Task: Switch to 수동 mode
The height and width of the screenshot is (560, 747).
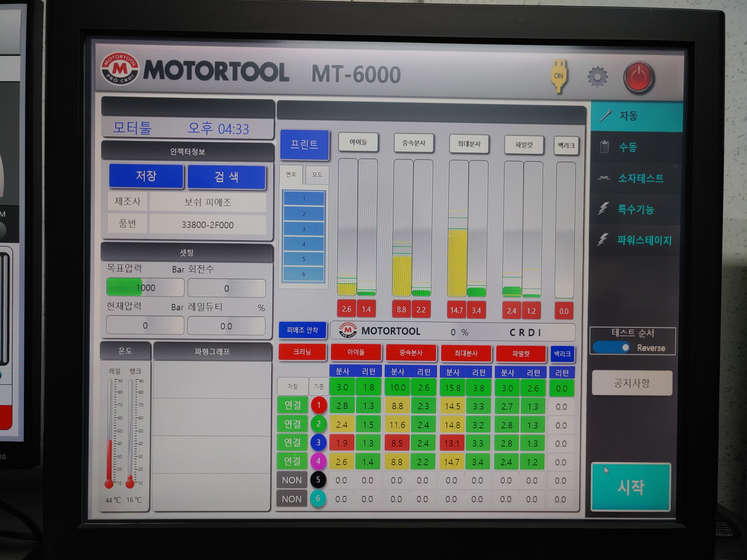Action: (x=636, y=147)
